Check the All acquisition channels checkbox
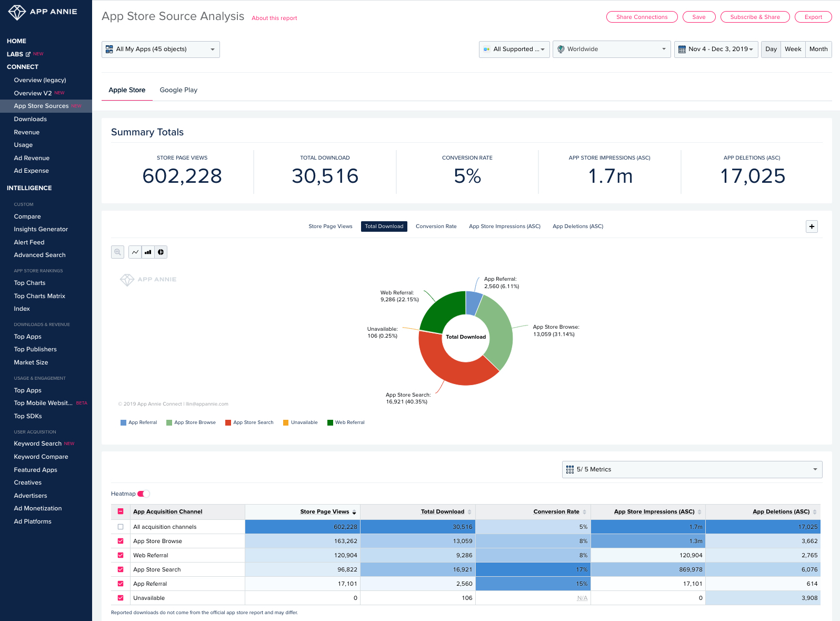This screenshot has height=621, width=840. [x=121, y=527]
